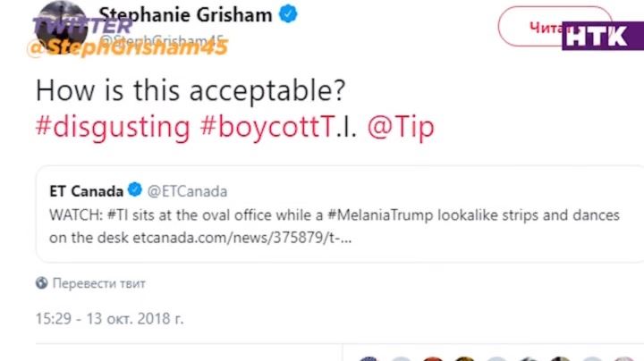644x361 pixels.
Task: Click Перевести твит to translate the tweet
Action: click(98, 283)
